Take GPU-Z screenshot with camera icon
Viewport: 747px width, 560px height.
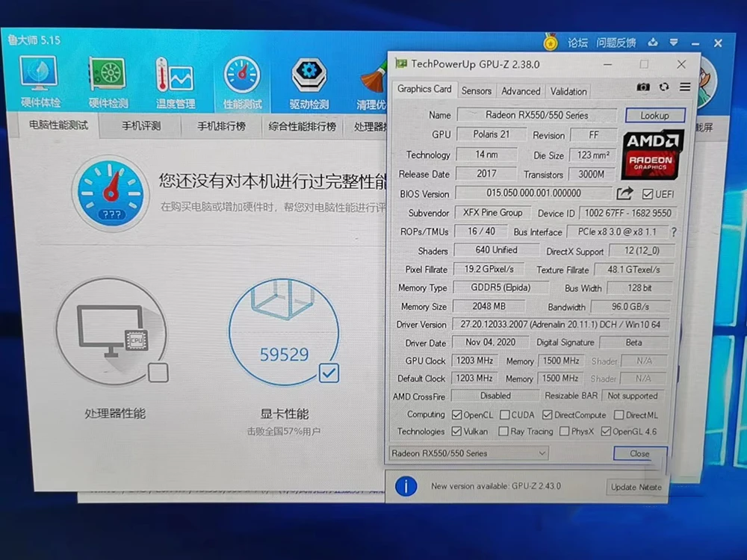(x=643, y=87)
